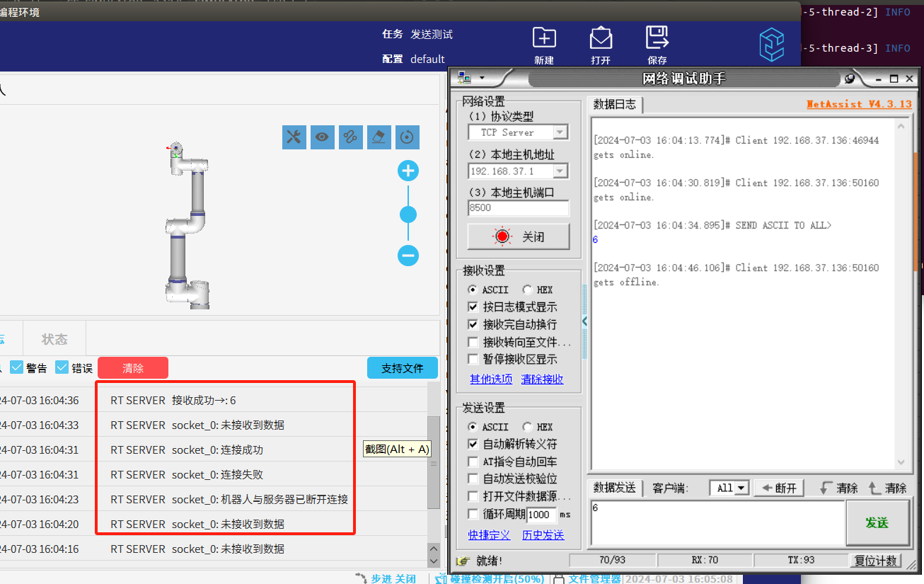Image resolution: width=924 pixels, height=584 pixels.
Task: Click the green 发送 send button
Action: pos(877,522)
